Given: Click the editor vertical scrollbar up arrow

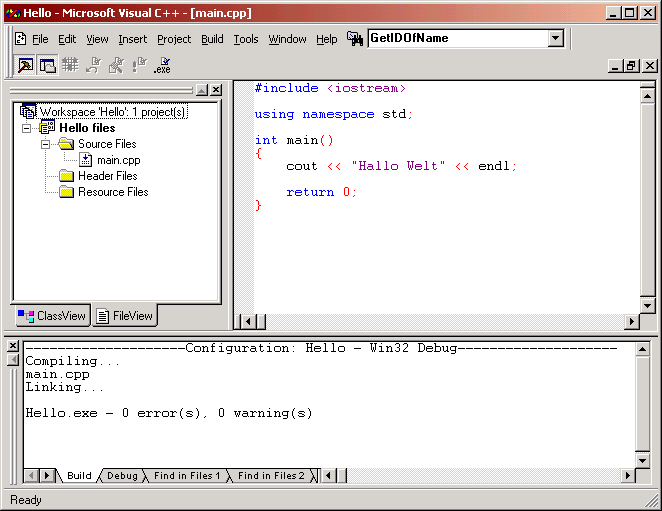Looking at the screenshot, I should 647,96.
